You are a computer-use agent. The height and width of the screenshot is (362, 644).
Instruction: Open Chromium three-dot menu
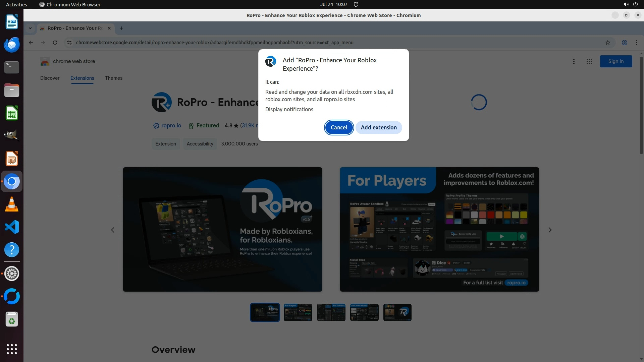point(636,43)
